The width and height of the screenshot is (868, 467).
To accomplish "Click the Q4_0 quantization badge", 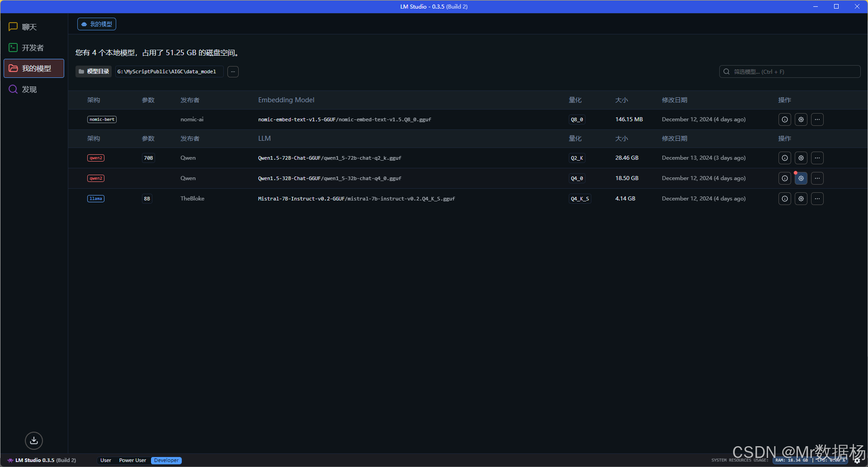I will [577, 178].
